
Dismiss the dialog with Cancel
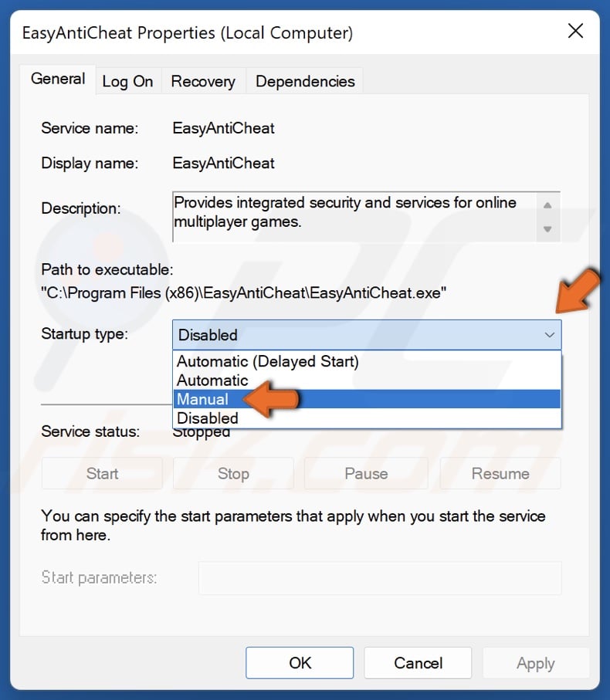(x=418, y=662)
